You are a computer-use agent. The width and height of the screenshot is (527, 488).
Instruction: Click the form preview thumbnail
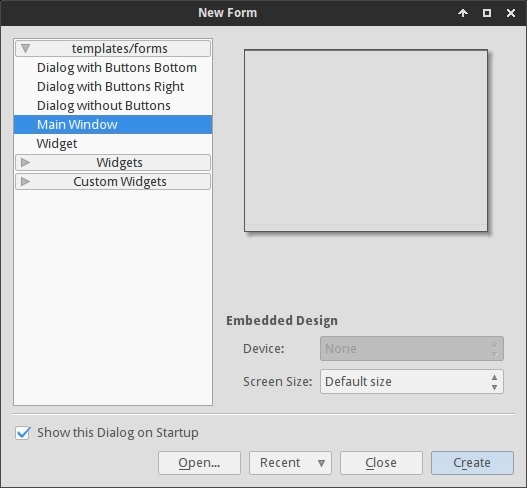[366, 140]
